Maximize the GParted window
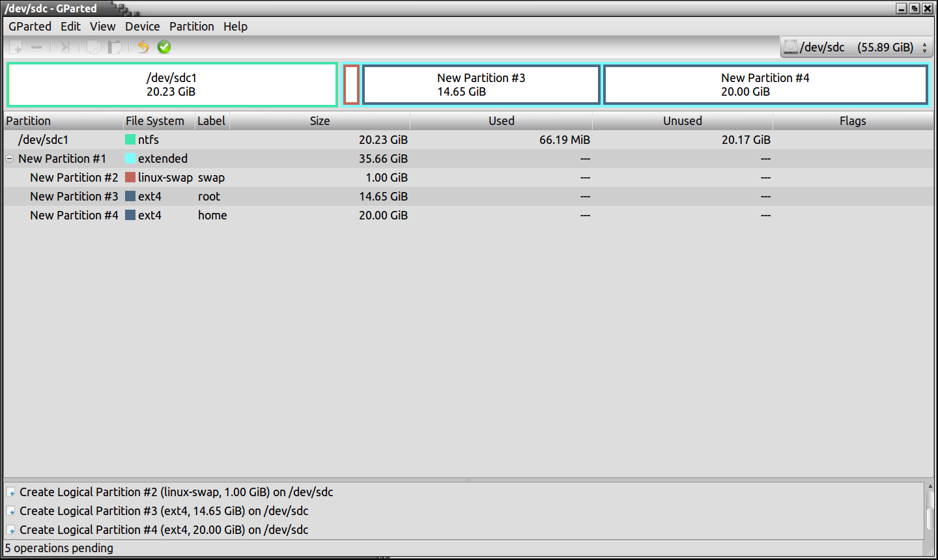This screenshot has height=560, width=938. (915, 8)
